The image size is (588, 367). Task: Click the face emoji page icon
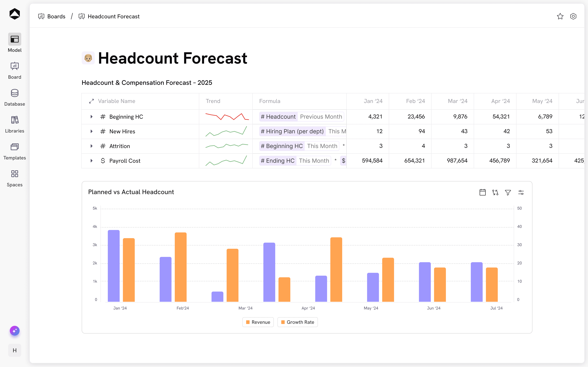[x=88, y=58]
